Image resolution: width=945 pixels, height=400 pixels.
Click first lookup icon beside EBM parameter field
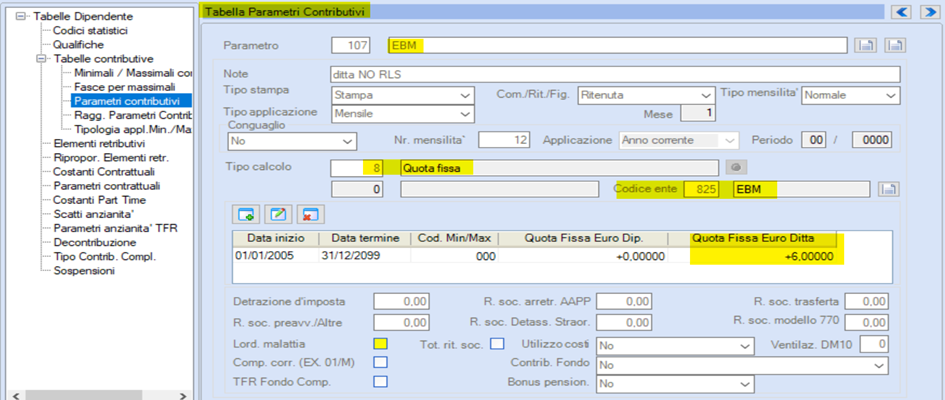coord(864,46)
